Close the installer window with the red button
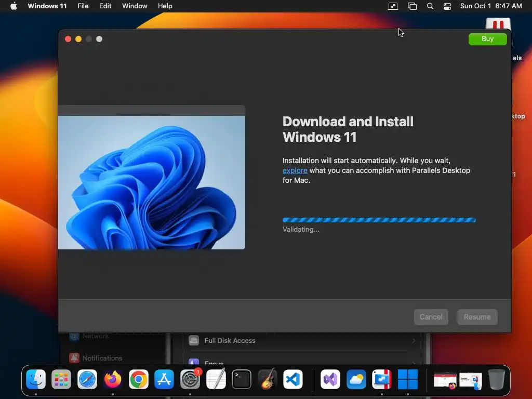The height and width of the screenshot is (399, 532). pos(68,39)
